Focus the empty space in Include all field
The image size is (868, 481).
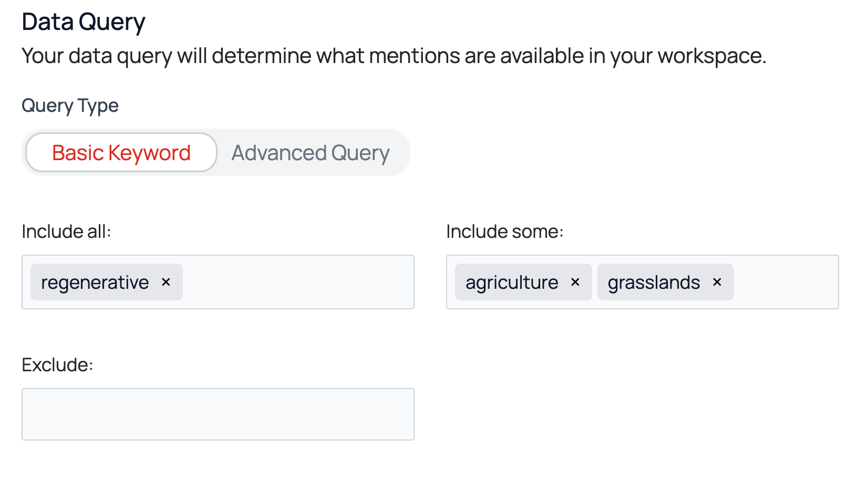pos(297,282)
